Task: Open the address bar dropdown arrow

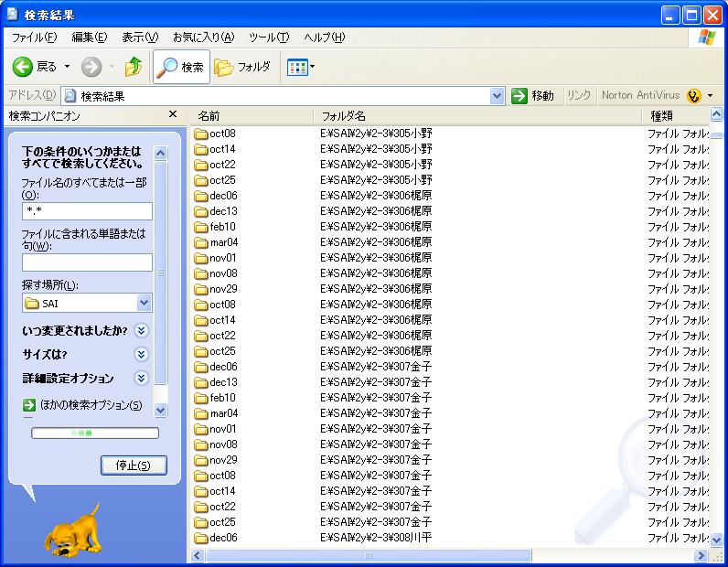Action: coord(497,96)
